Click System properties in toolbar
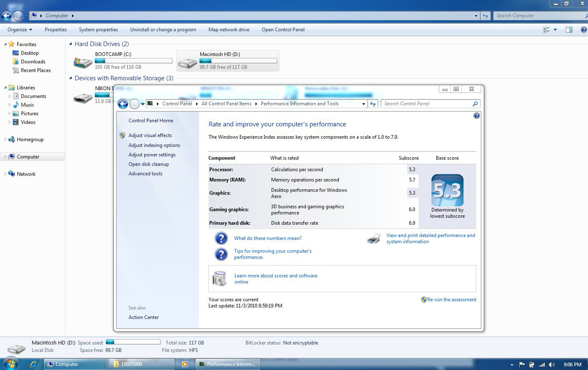 (98, 30)
